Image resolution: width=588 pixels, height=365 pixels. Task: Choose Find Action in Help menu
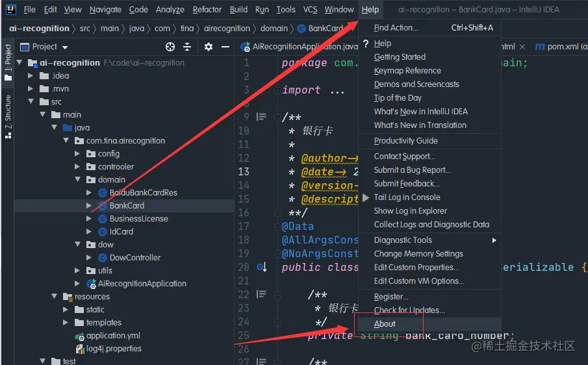tap(429, 28)
